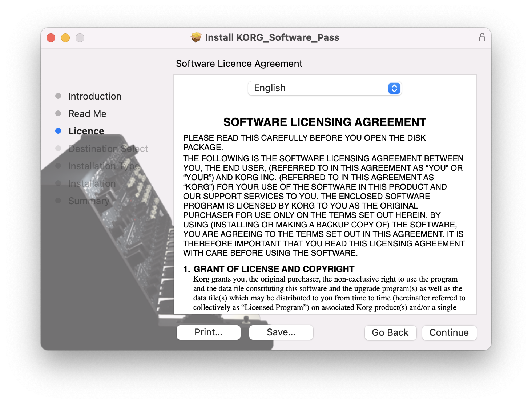
Task: Open the English language dropdown
Action: pyautogui.click(x=325, y=88)
